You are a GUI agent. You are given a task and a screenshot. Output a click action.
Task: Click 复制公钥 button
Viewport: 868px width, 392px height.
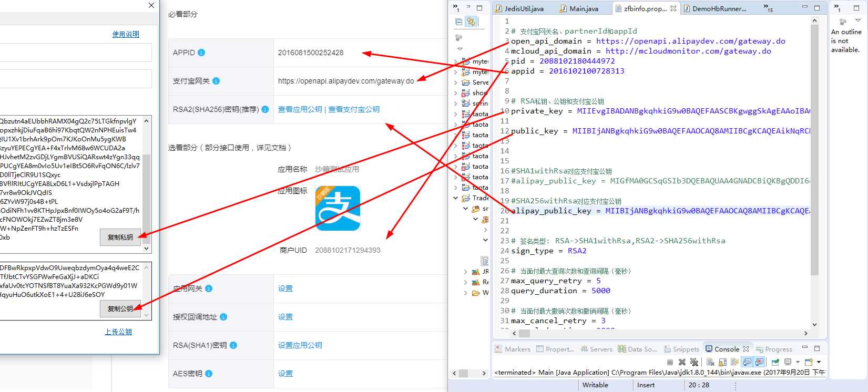[120, 308]
